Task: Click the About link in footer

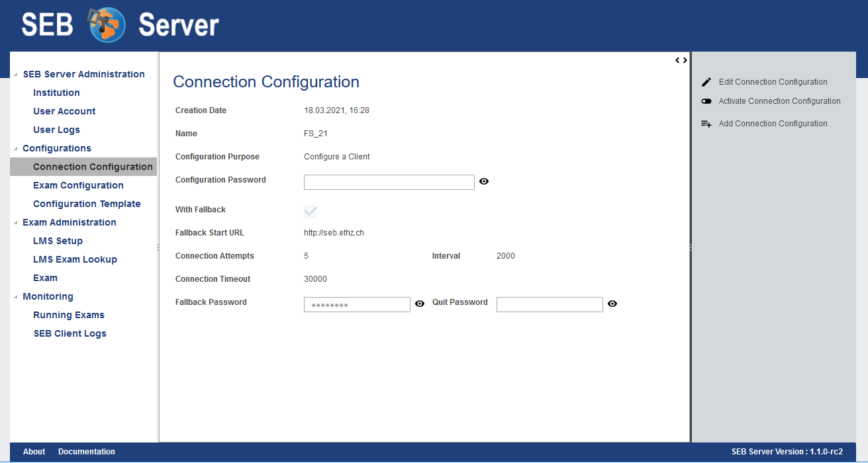Action: pos(34,452)
